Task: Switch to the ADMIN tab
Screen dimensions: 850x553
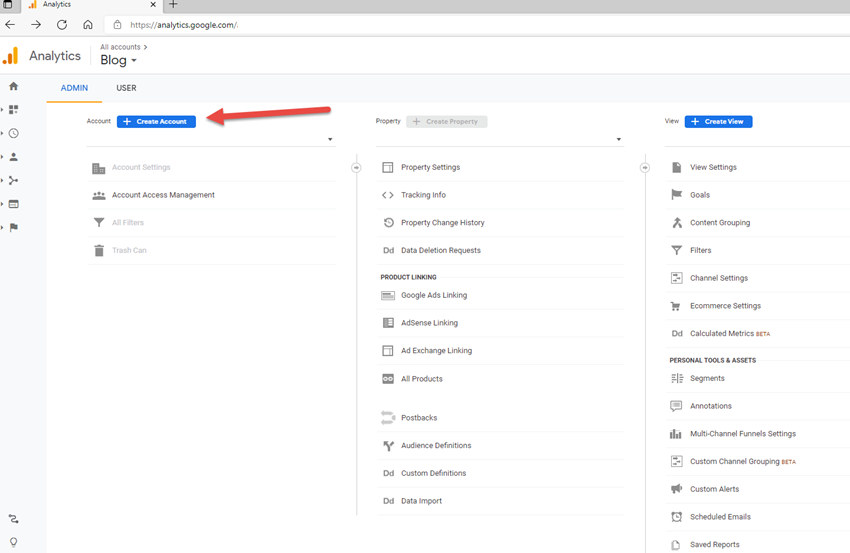Action: (x=74, y=88)
